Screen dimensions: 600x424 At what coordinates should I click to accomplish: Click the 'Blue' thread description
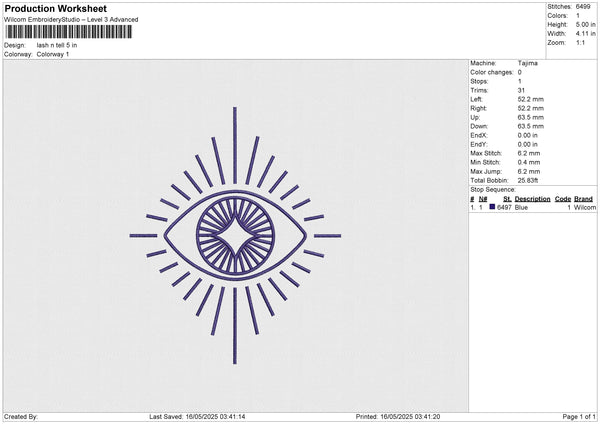(521, 207)
